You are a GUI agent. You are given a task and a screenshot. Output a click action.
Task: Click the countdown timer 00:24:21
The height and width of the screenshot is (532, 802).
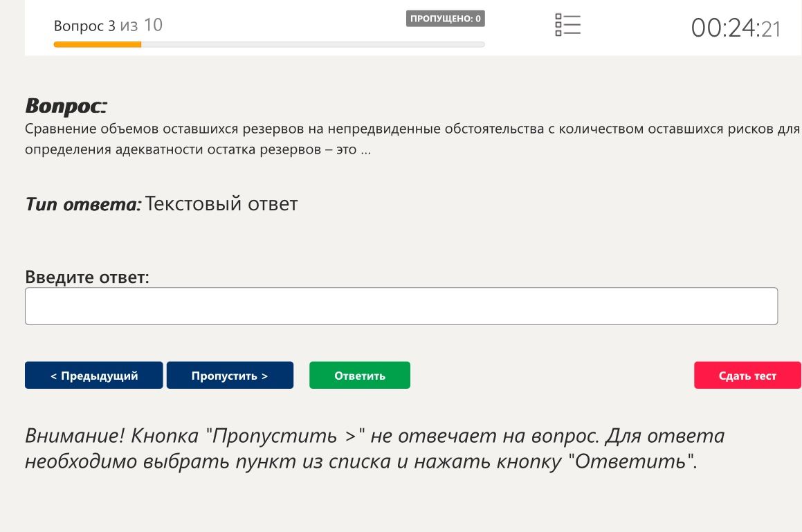(x=736, y=28)
